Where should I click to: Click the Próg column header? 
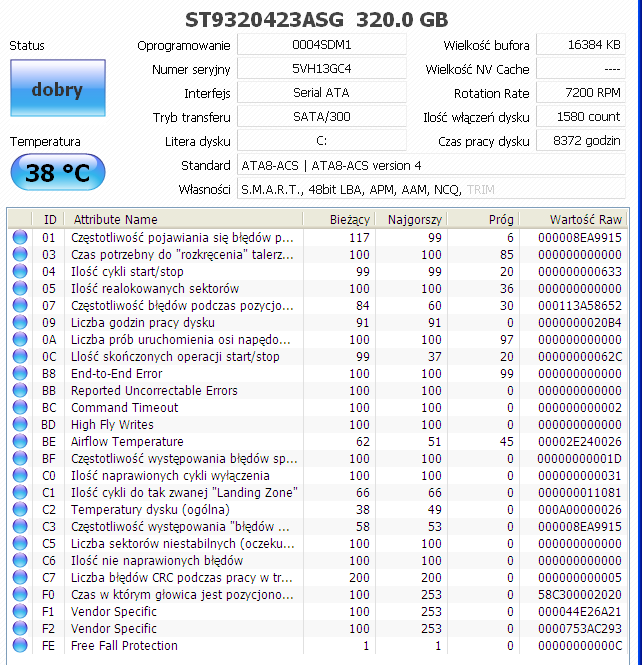483,219
